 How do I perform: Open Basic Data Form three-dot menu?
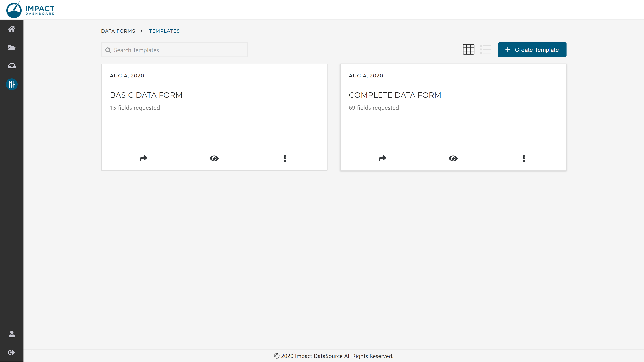pyautogui.click(x=285, y=158)
